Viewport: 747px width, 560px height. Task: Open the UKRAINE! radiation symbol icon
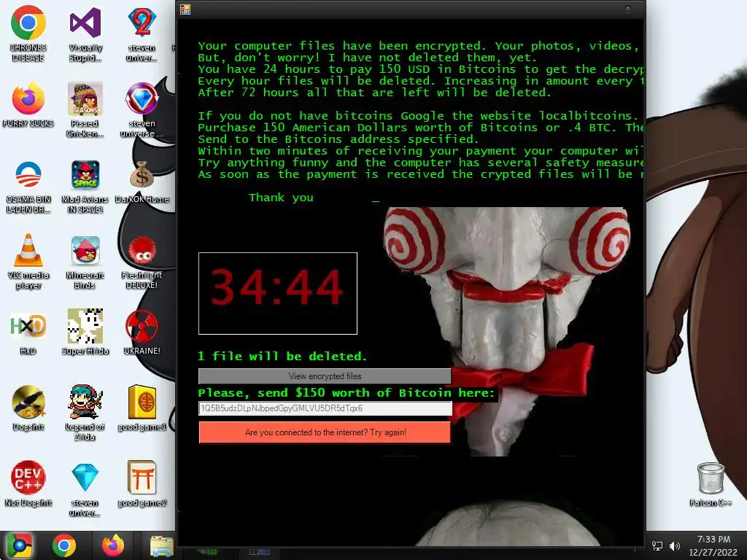pos(142,326)
